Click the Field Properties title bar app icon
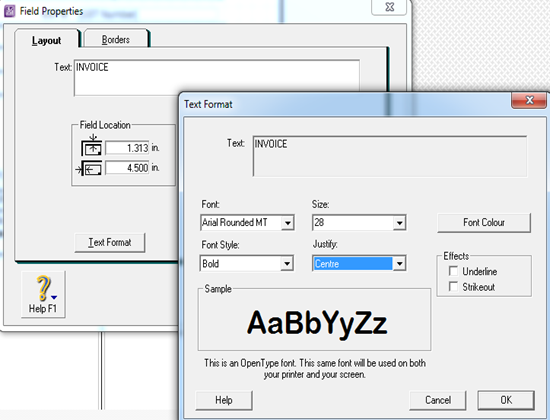Image resolution: width=550 pixels, height=420 pixels. point(9,11)
